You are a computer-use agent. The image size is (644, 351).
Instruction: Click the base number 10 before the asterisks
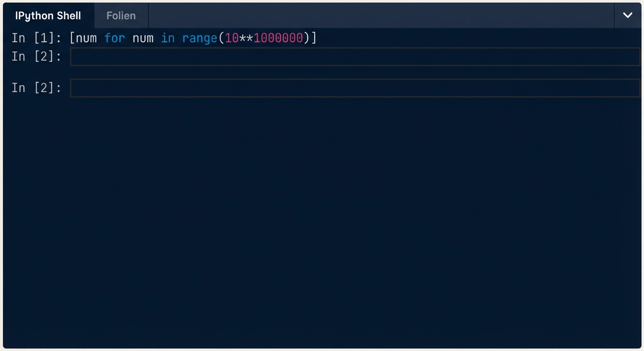pos(232,38)
